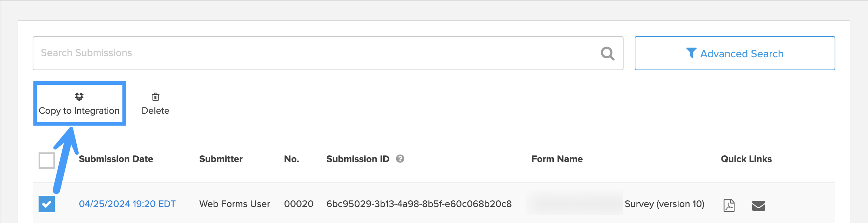
Task: Open the PDF quick link for the submission
Action: point(729,204)
